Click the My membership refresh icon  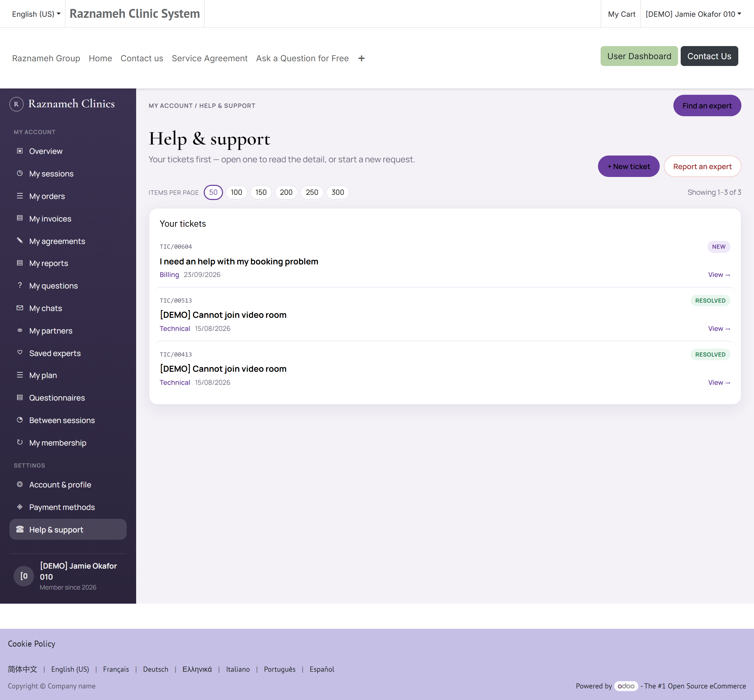pyautogui.click(x=20, y=442)
